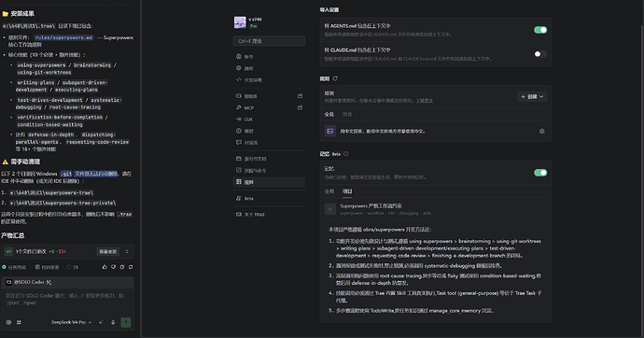Open the user avatar profile
Viewport: 644px width, 338px height.
[240, 22]
